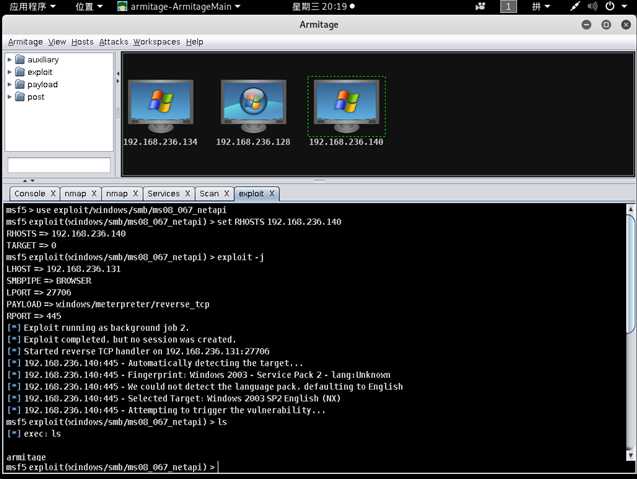
Task: Click the 'RHOSTS => 192.168.236.140' line
Action: click(x=66, y=234)
